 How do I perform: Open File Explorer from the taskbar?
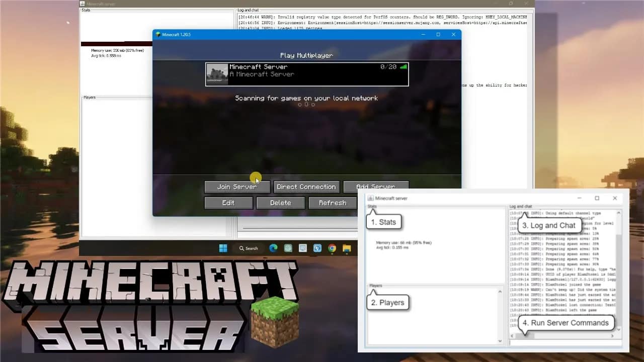click(346, 248)
